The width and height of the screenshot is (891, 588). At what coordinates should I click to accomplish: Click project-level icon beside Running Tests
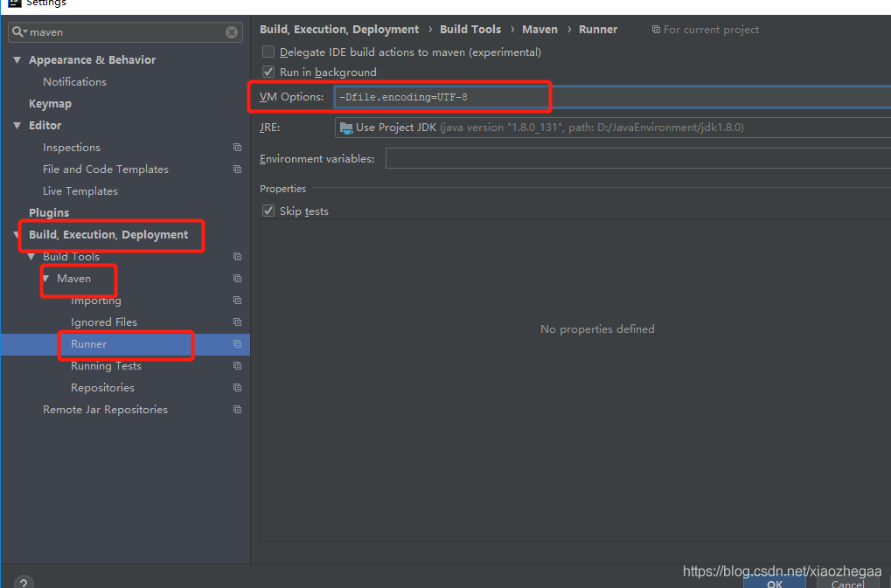click(238, 366)
